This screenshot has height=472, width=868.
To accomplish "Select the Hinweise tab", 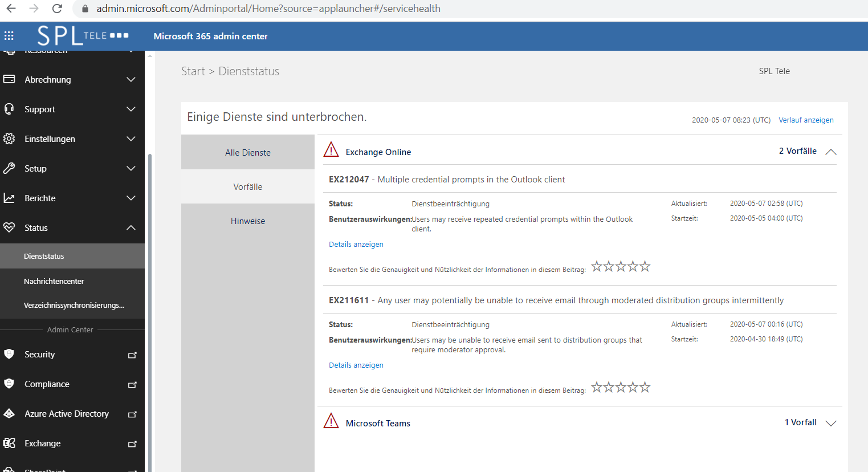I will 248,221.
